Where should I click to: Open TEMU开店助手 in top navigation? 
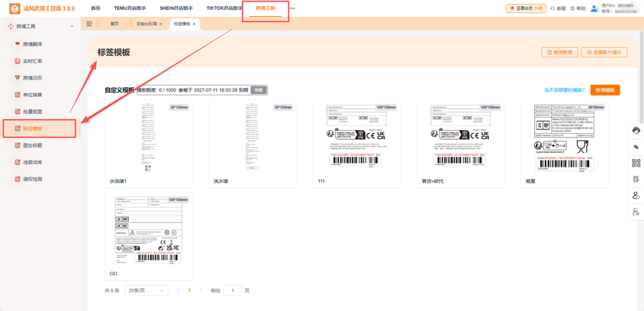click(x=130, y=8)
